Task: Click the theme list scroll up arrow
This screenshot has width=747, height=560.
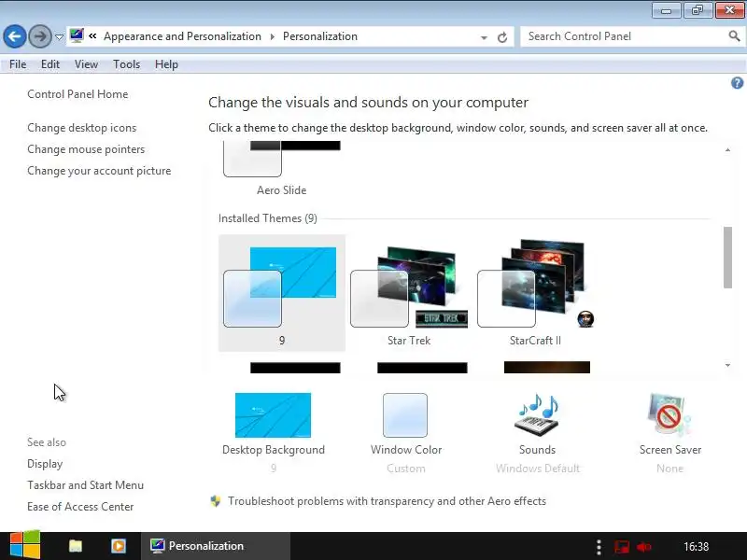Action: tap(727, 150)
